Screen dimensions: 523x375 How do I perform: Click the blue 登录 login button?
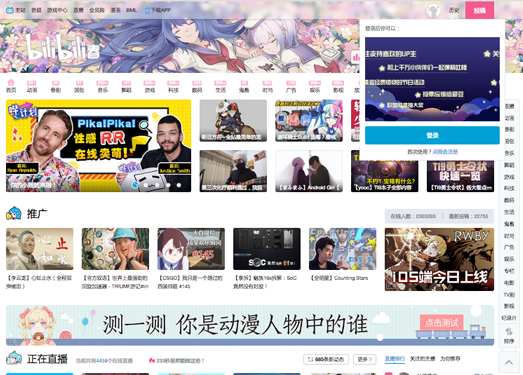point(432,135)
